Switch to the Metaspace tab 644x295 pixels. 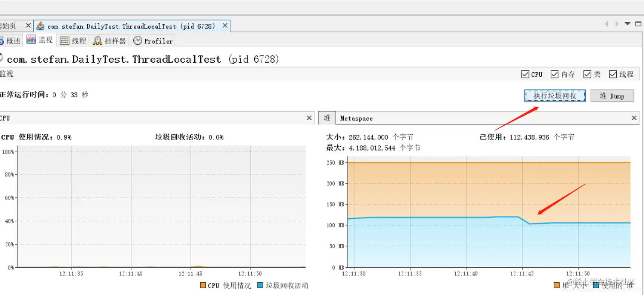point(356,118)
